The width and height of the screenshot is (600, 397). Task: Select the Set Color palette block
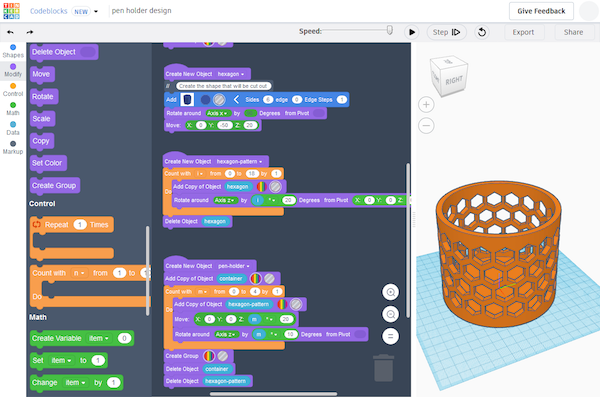coord(48,163)
